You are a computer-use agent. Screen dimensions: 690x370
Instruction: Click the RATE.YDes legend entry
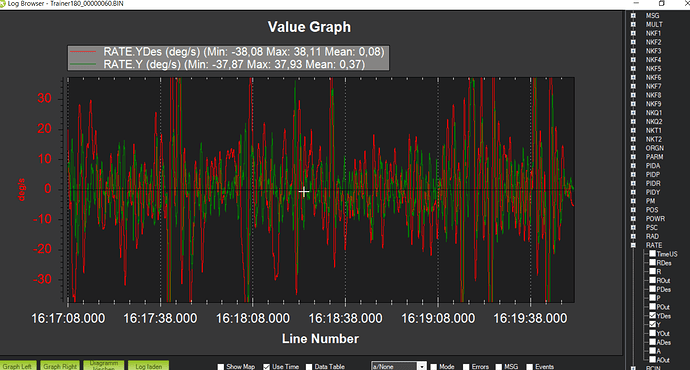[227, 51]
